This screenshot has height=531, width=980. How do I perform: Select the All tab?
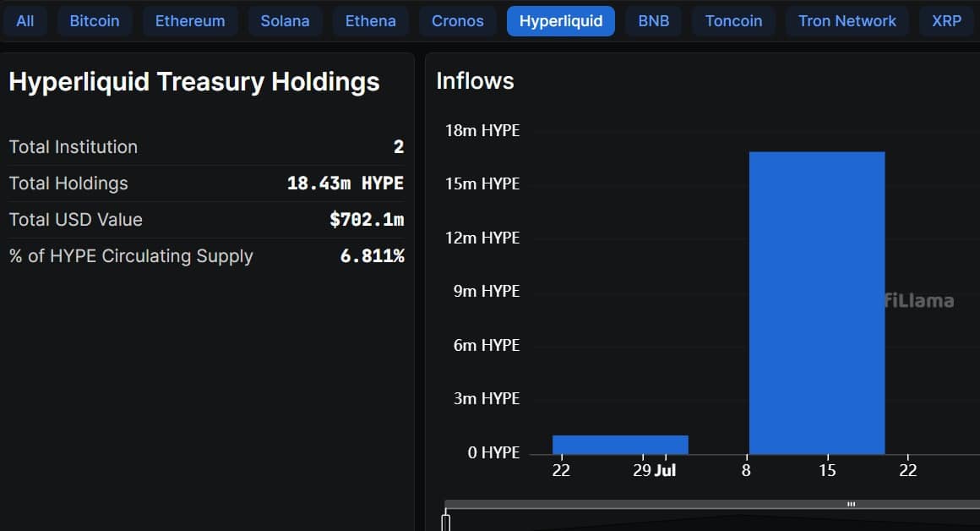pyautogui.click(x=25, y=21)
